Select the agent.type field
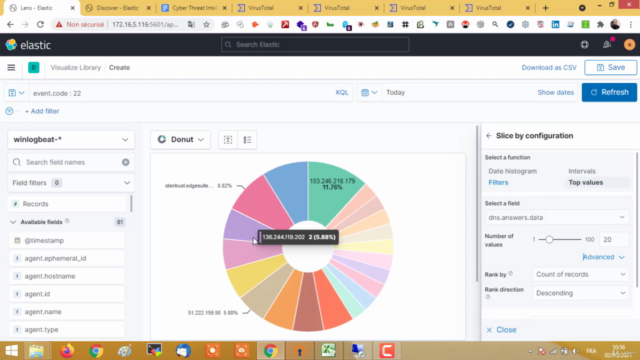Viewport: 640px width, 360px height. point(67,329)
